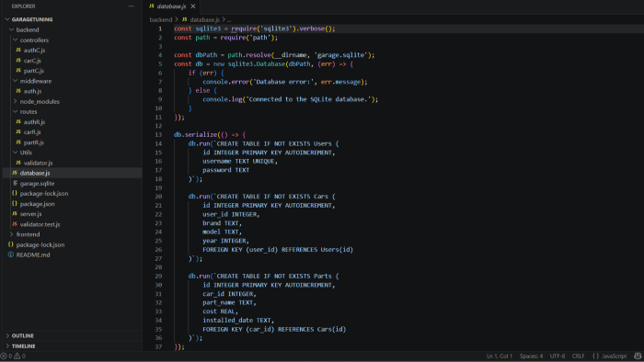Open root-level package-lock.json file
This screenshot has height=362, width=644.
[x=40, y=244]
